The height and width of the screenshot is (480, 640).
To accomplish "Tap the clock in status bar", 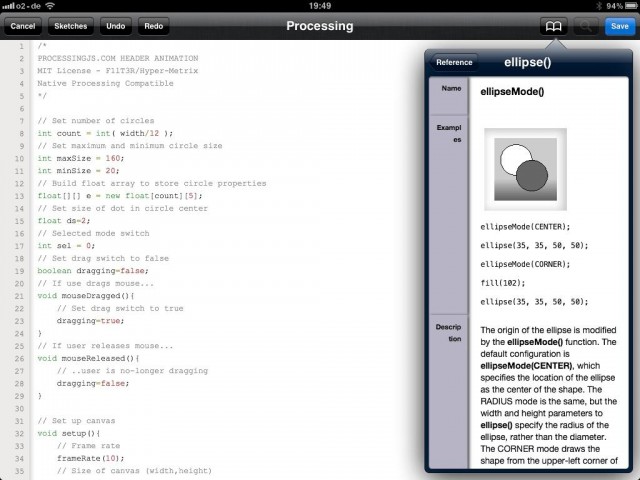I will pyautogui.click(x=320, y=5).
